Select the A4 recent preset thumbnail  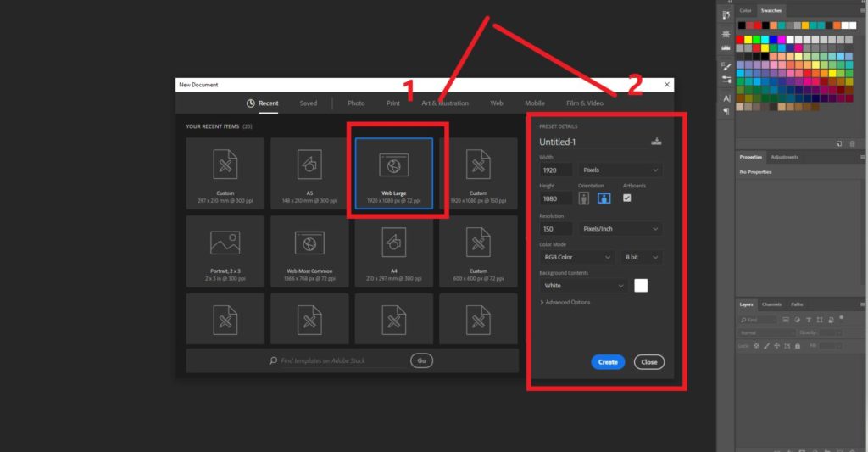click(394, 252)
